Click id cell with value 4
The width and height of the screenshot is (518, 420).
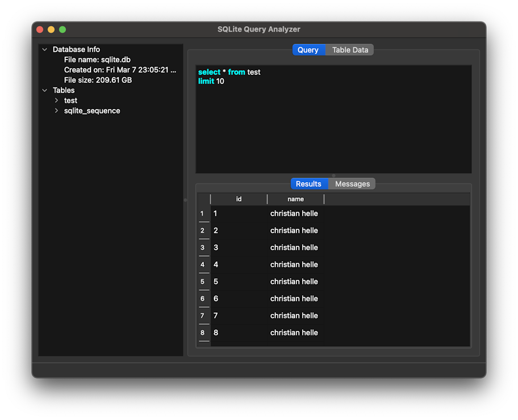tap(239, 264)
